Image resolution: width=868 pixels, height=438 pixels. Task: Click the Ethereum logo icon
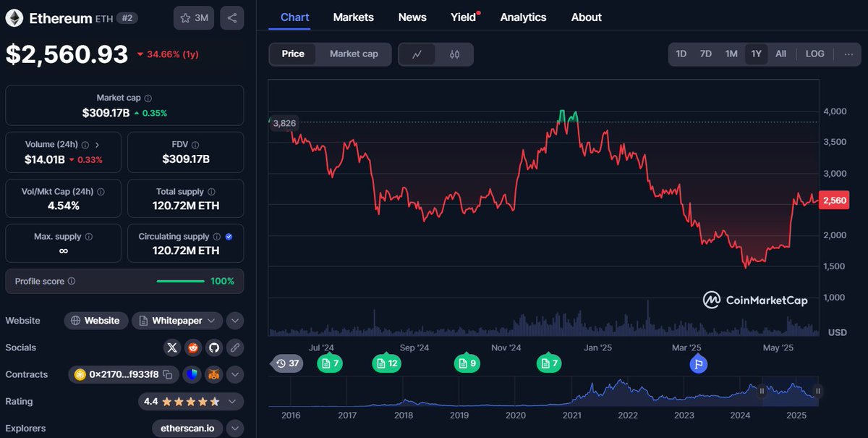[14, 18]
